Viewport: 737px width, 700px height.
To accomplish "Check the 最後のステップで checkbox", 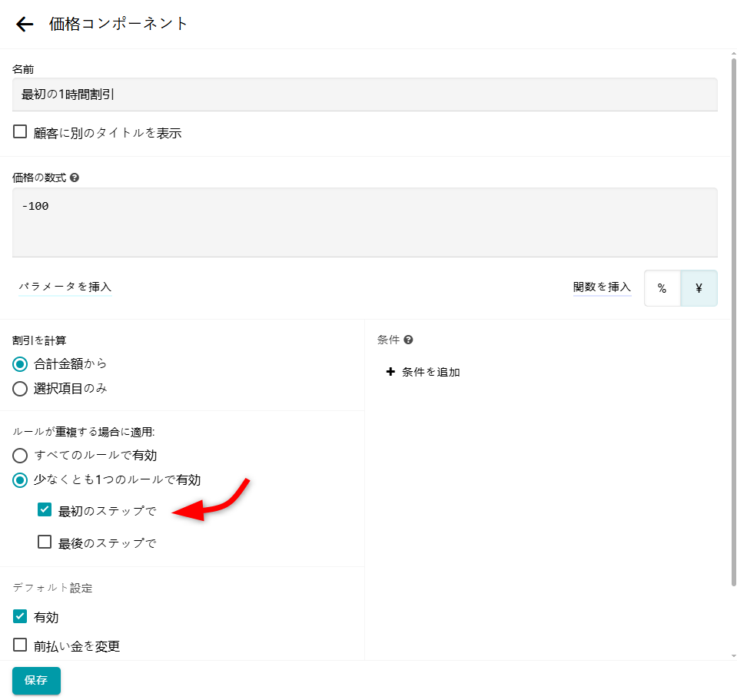I will (45, 542).
